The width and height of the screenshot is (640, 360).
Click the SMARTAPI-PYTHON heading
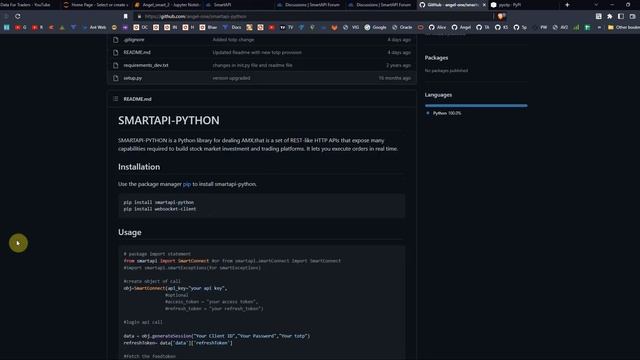tap(169, 120)
